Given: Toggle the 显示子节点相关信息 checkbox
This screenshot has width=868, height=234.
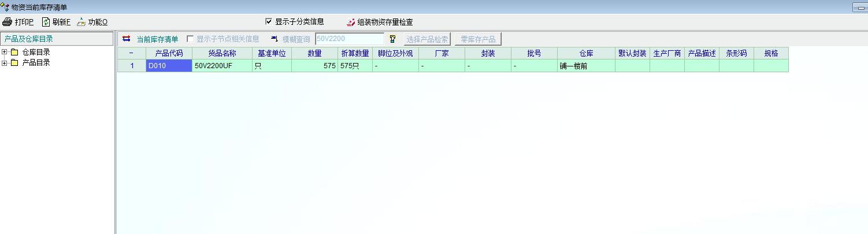Looking at the screenshot, I should point(190,39).
